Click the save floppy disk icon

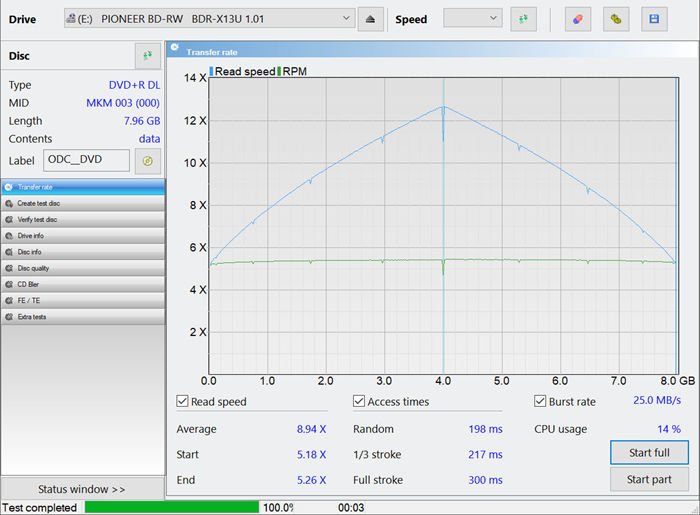tap(654, 19)
